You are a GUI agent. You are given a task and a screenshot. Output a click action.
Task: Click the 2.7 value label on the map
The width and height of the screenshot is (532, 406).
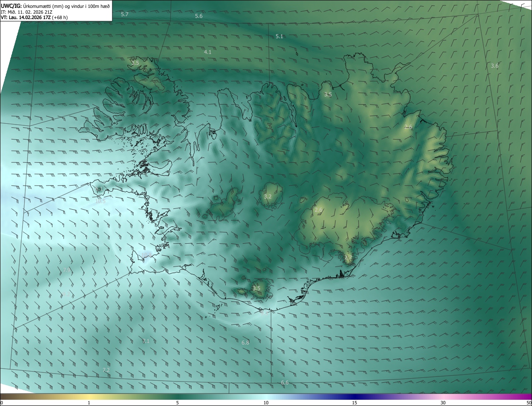click(348, 258)
